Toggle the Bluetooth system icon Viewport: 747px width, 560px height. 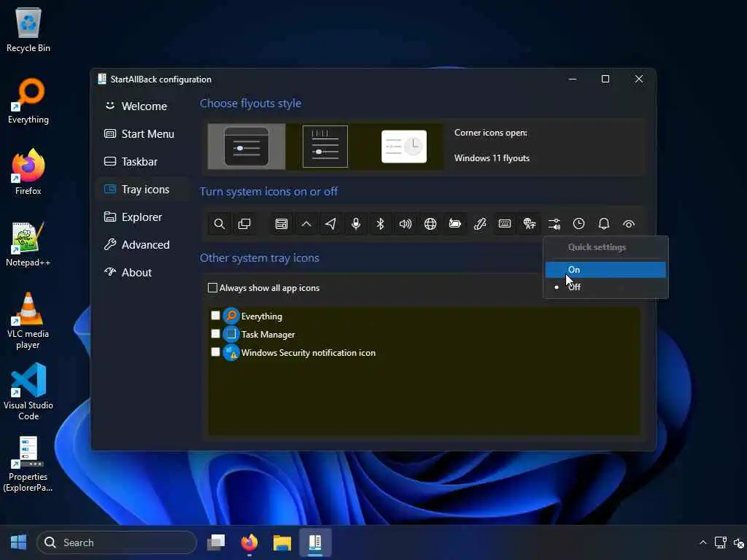381,224
